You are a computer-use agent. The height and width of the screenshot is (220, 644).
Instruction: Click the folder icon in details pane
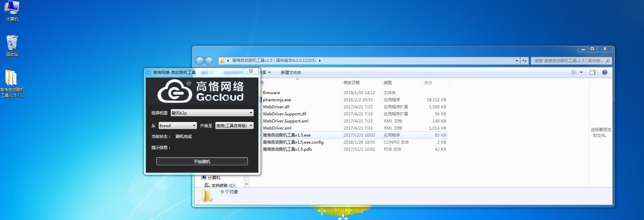coord(206,195)
